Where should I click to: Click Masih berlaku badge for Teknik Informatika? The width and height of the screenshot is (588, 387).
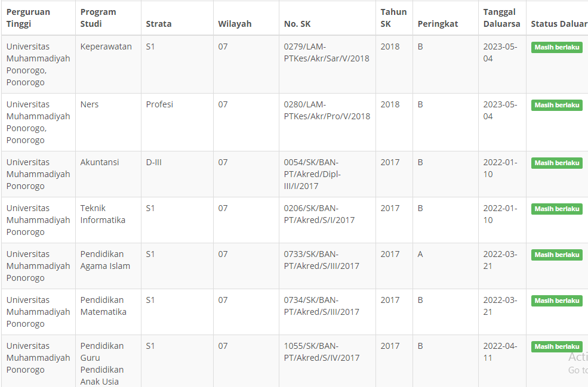pyautogui.click(x=556, y=209)
